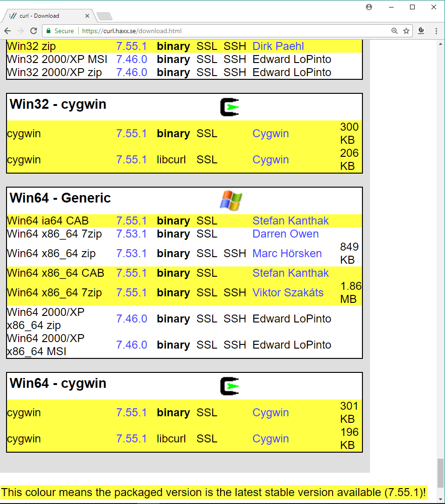
Task: Click the browser forward arrow
Action: tap(20, 31)
